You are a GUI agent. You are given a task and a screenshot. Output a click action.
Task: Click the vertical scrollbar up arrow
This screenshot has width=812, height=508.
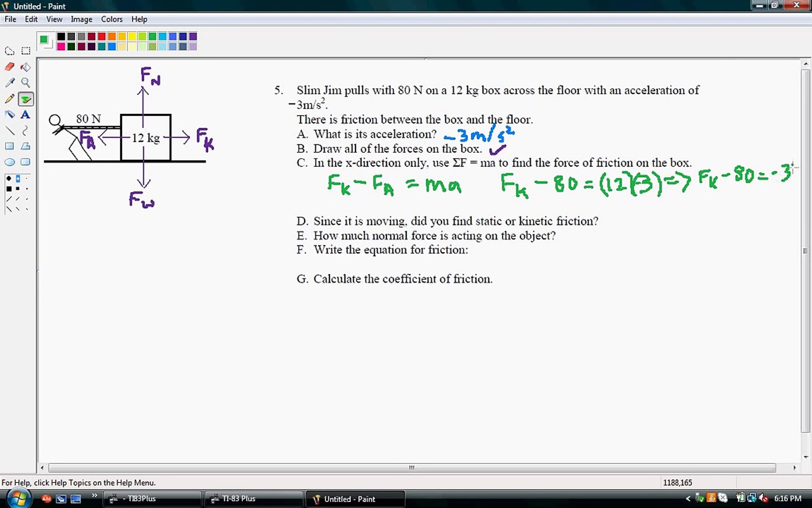click(805, 64)
